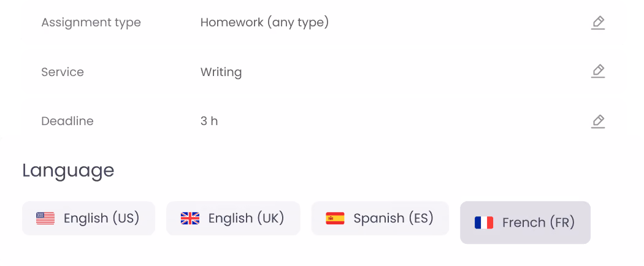Select the highlighted French (FR) option
The width and height of the screenshot is (644, 266).
tap(525, 223)
